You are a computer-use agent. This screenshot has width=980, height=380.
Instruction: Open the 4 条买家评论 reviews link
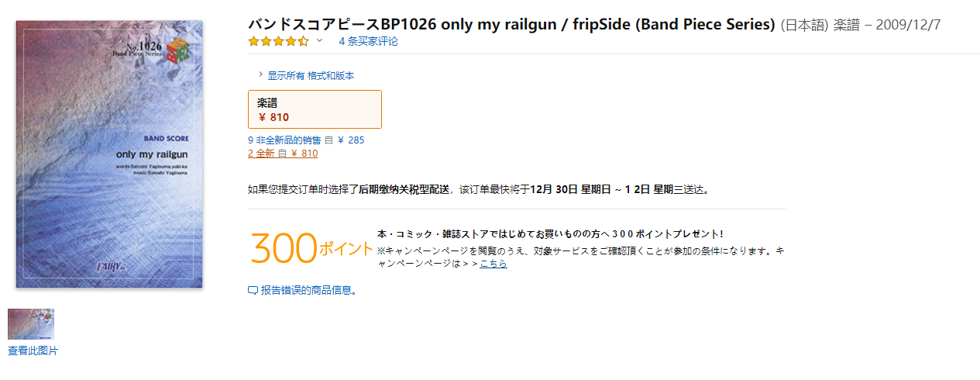368,41
